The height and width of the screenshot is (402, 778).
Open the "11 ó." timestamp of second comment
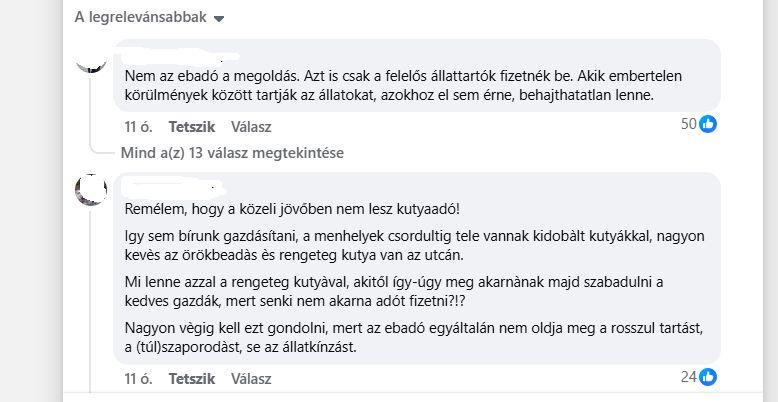click(137, 379)
